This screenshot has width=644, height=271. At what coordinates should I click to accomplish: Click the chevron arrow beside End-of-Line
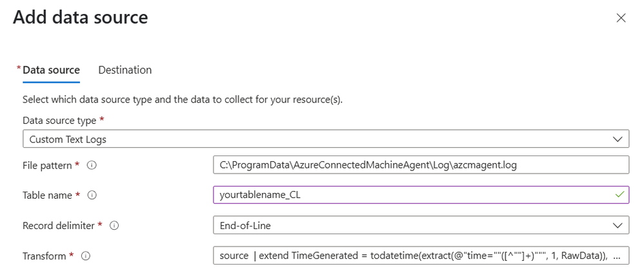(618, 225)
